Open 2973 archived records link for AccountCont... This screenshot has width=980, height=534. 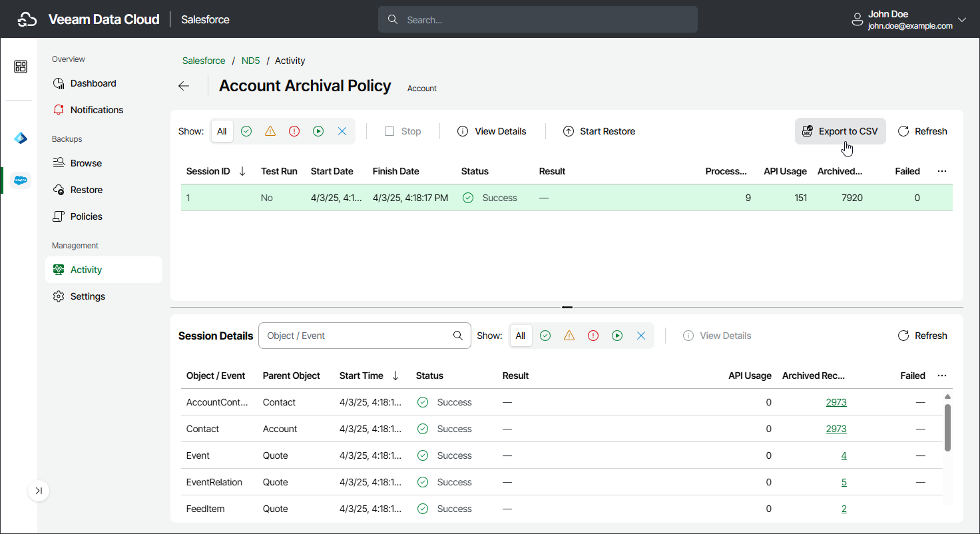836,402
